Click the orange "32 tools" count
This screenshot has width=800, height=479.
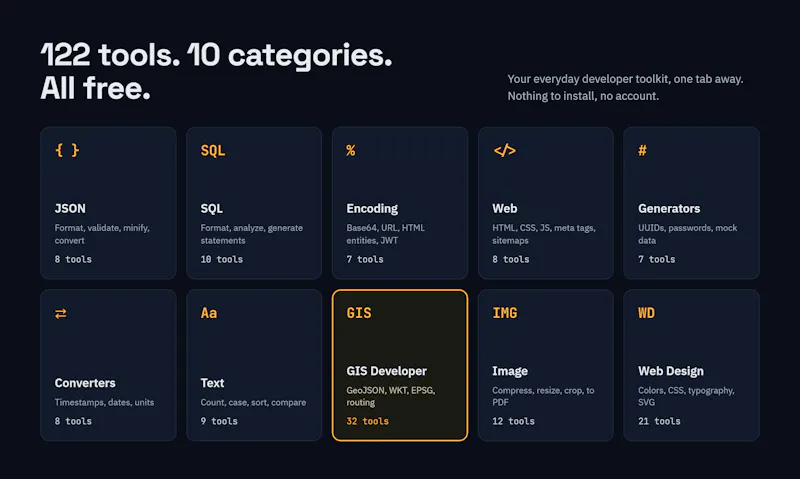367,421
